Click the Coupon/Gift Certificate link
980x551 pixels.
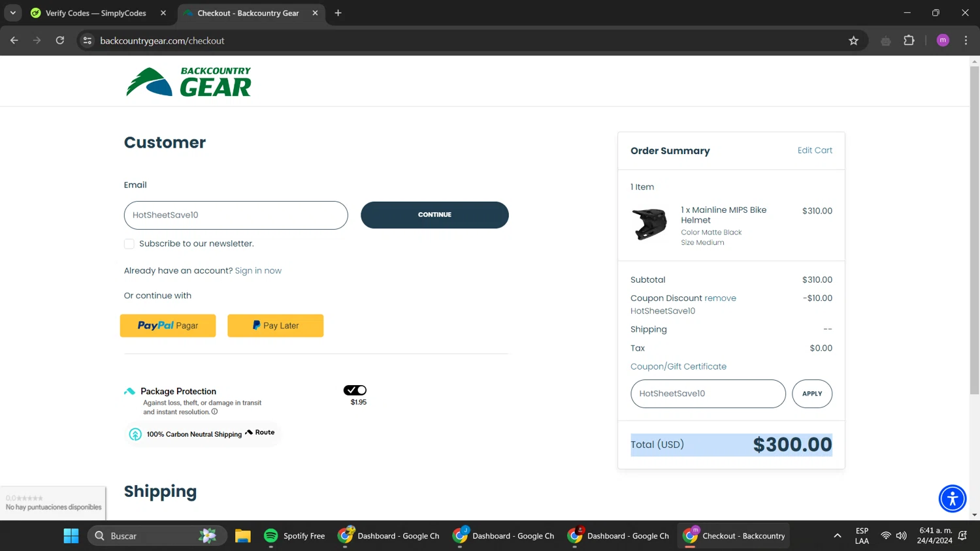point(678,367)
